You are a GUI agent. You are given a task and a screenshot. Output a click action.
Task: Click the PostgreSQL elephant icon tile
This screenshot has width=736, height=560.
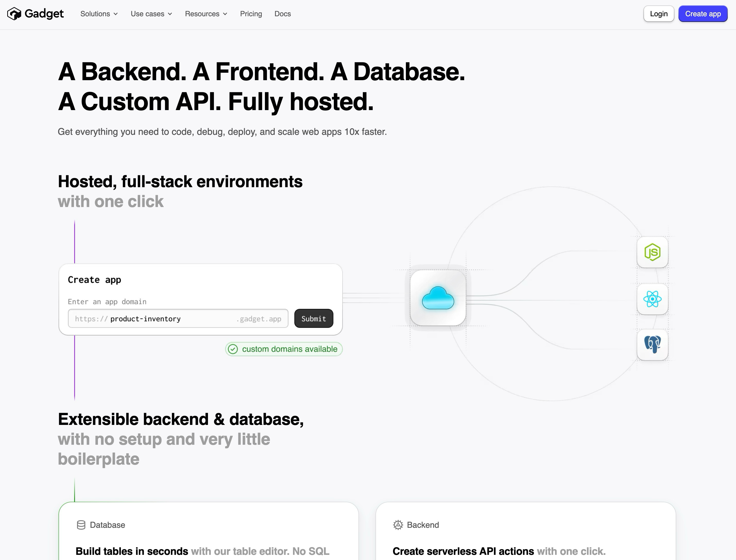pos(652,345)
